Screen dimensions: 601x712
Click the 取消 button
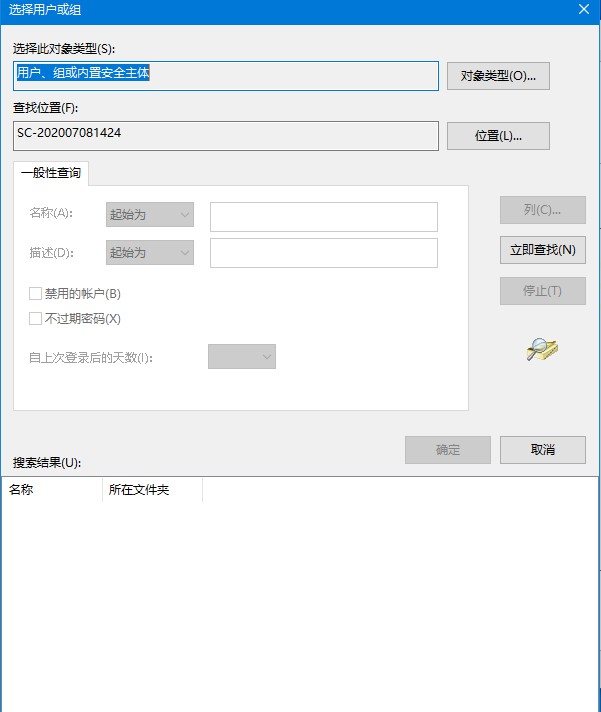543,450
